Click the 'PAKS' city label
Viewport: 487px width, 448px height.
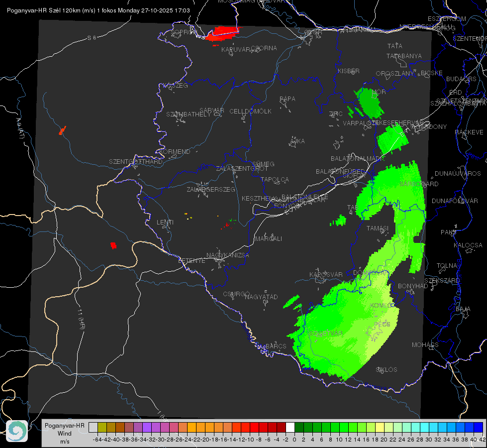pyautogui.click(x=449, y=232)
